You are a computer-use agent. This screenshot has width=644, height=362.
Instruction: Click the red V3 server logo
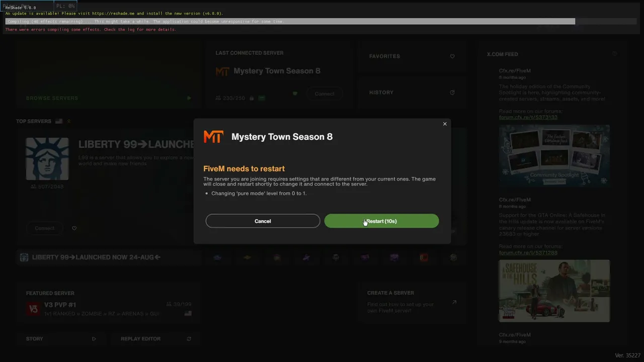[33, 309]
